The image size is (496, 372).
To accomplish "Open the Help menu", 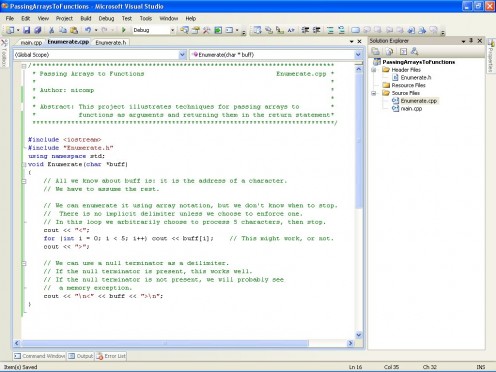I will click(x=191, y=18).
